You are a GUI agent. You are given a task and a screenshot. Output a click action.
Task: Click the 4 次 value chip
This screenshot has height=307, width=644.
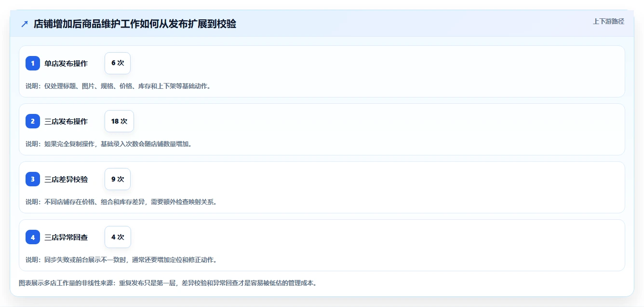[118, 237]
